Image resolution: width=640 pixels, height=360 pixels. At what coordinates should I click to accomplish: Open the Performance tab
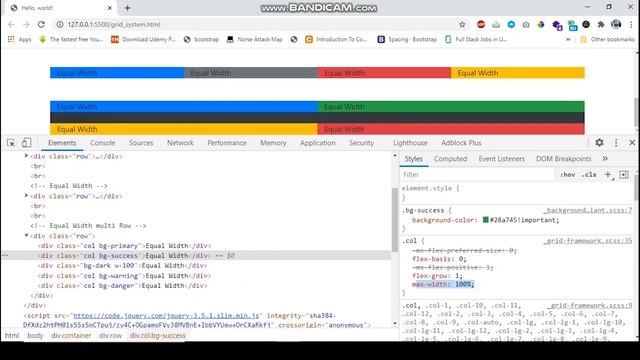(x=227, y=143)
